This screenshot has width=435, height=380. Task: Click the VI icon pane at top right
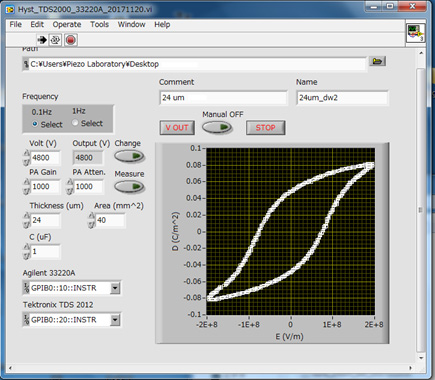click(416, 33)
